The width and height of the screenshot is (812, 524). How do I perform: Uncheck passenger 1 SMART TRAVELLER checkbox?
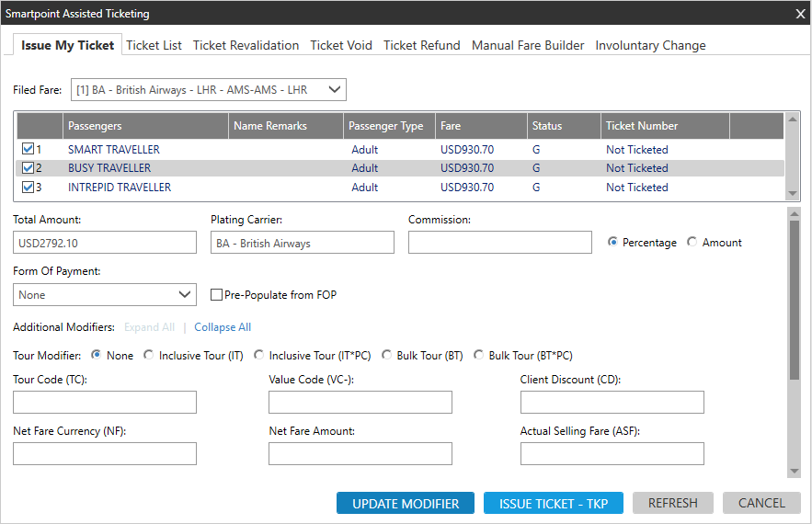28,150
